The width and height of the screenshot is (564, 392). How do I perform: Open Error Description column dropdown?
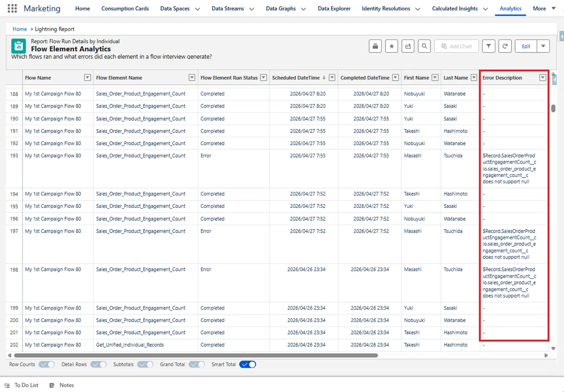click(x=543, y=78)
